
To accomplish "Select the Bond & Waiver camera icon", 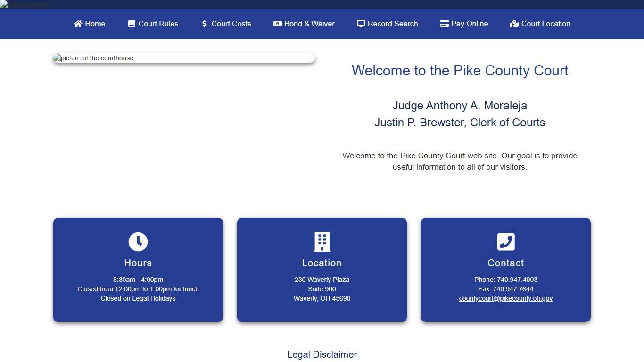I will (277, 24).
